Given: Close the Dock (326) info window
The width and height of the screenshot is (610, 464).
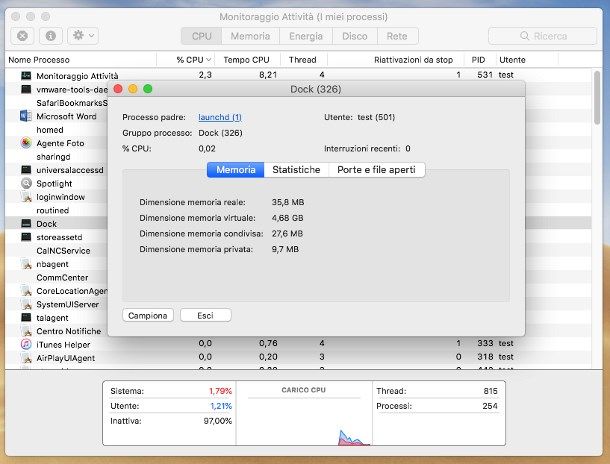Looking at the screenshot, I should (118, 89).
